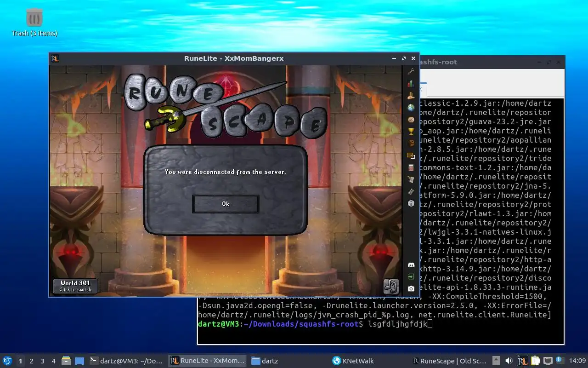The image size is (588, 368).
Task: Open the screen markers overlay icon
Action: pos(411,155)
